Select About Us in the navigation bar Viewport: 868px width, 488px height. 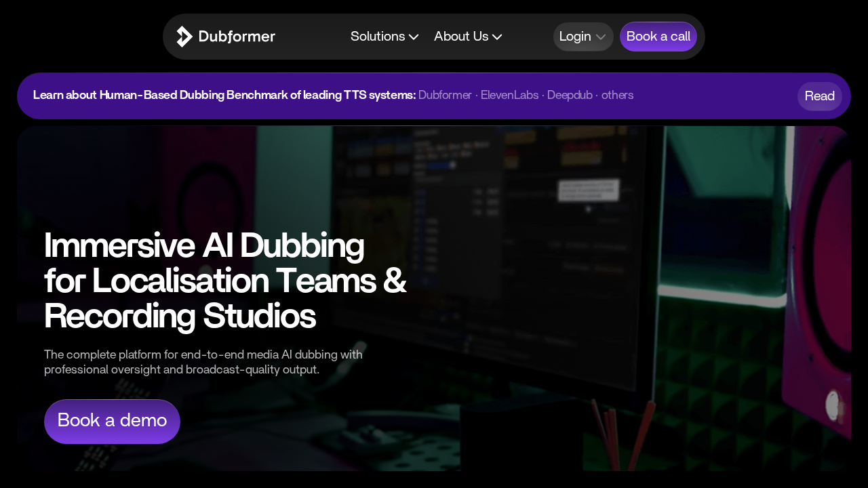pyautogui.click(x=461, y=37)
